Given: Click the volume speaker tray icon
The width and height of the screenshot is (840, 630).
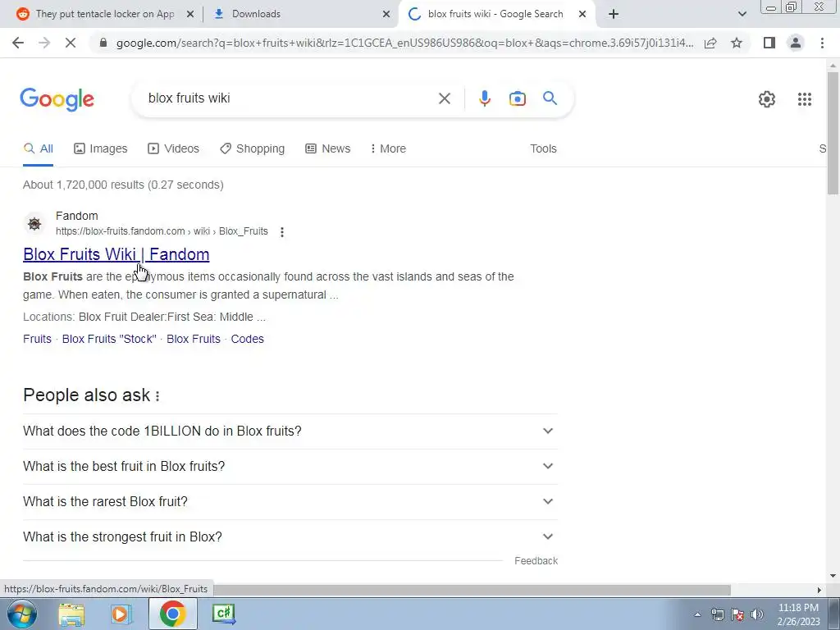Looking at the screenshot, I should tap(757, 614).
